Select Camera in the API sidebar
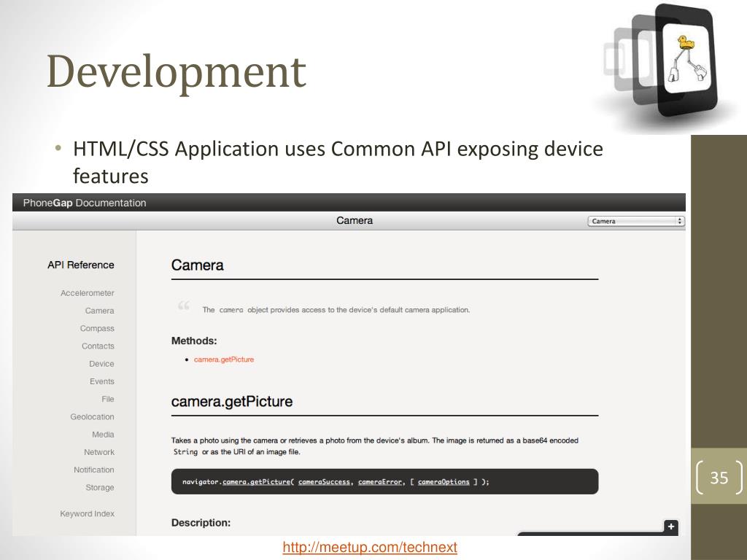 point(99,311)
